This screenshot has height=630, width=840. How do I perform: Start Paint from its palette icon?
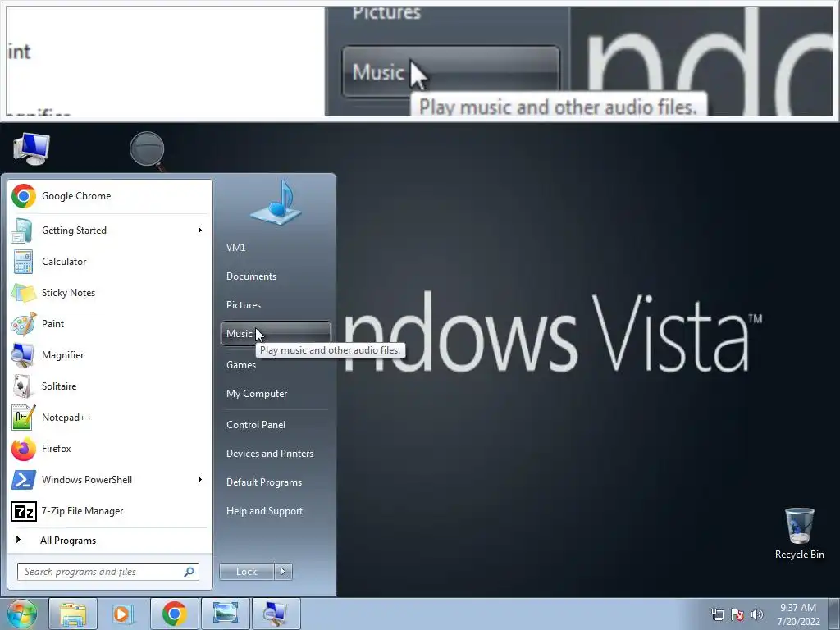click(24, 324)
